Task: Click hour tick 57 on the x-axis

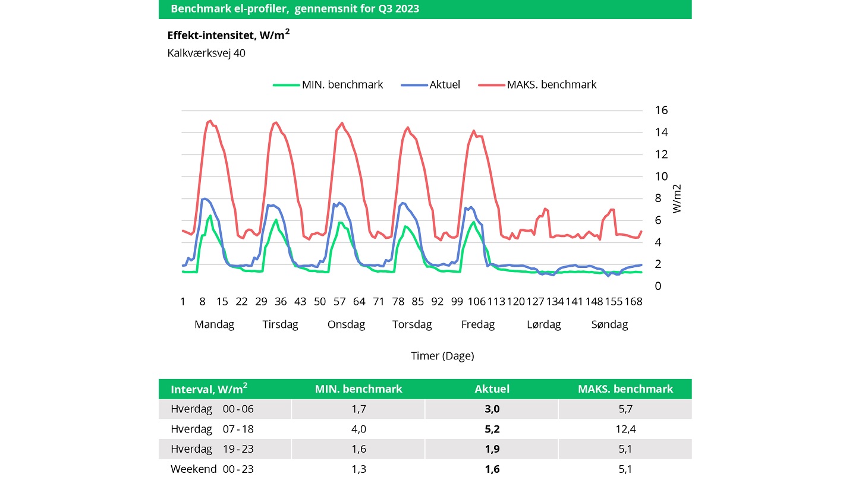Action: click(339, 302)
